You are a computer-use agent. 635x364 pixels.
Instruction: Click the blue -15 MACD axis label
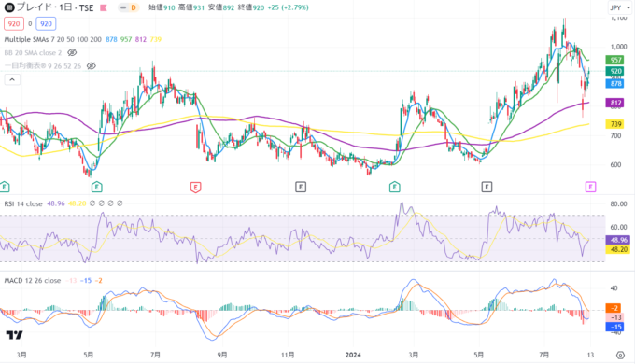coord(614,327)
